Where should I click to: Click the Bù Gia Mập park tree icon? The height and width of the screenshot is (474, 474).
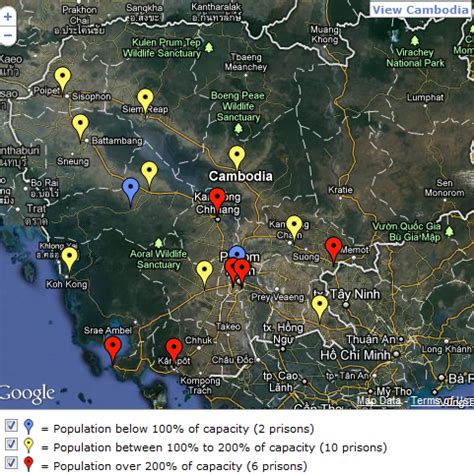coord(449,231)
